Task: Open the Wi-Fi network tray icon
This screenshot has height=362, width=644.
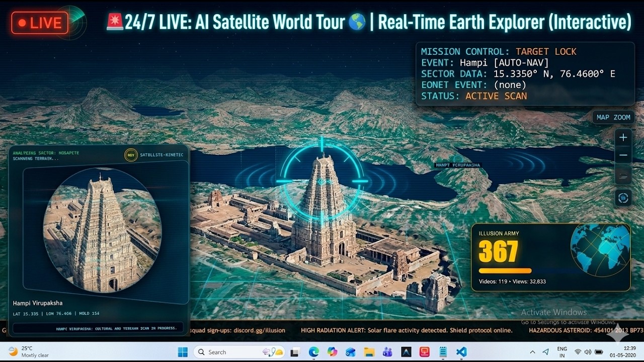Action: [578, 352]
